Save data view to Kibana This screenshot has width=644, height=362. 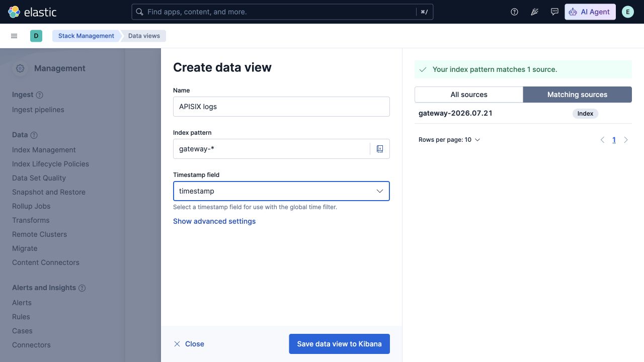click(x=340, y=344)
